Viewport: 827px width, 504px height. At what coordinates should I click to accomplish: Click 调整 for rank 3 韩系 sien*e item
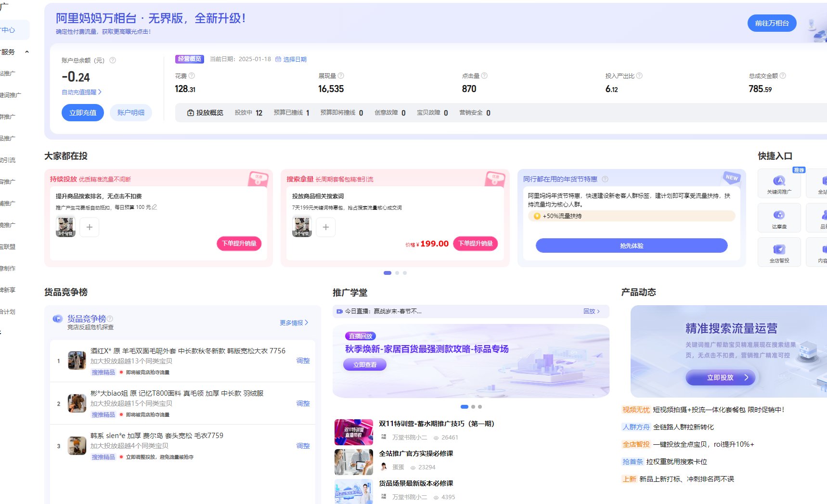[x=303, y=446]
